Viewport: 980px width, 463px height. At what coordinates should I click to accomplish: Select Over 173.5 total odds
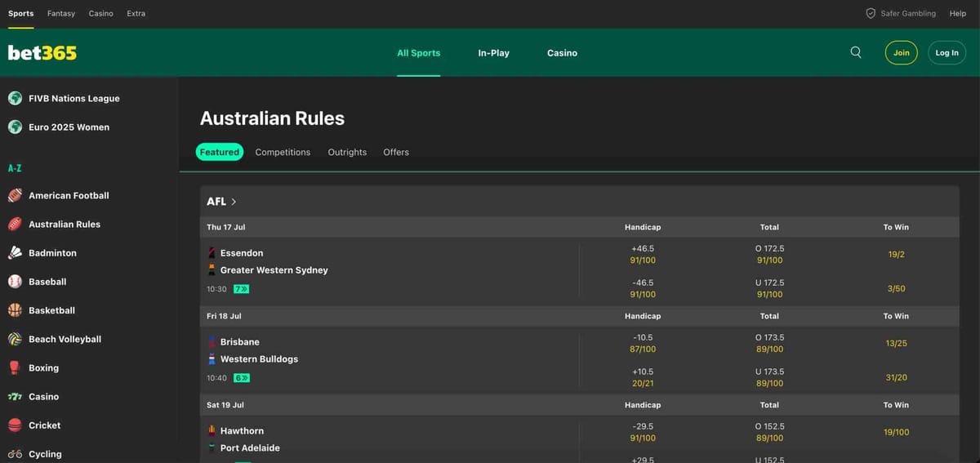point(769,343)
